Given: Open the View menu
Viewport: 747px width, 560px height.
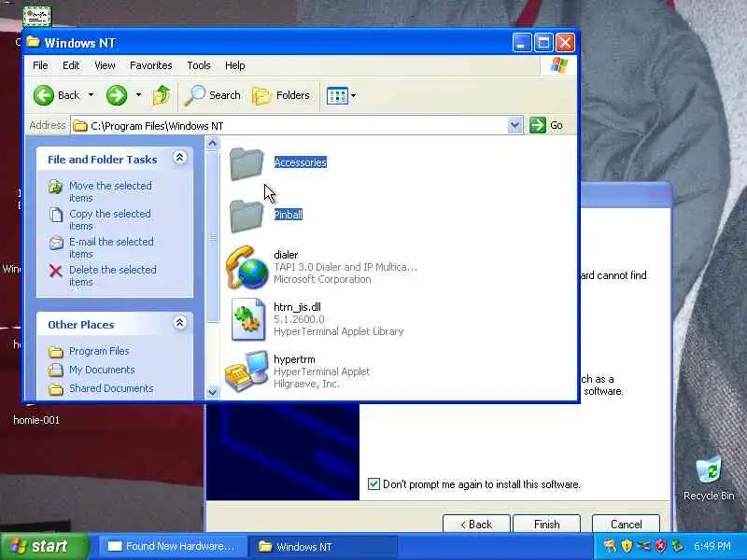Looking at the screenshot, I should click(x=105, y=65).
